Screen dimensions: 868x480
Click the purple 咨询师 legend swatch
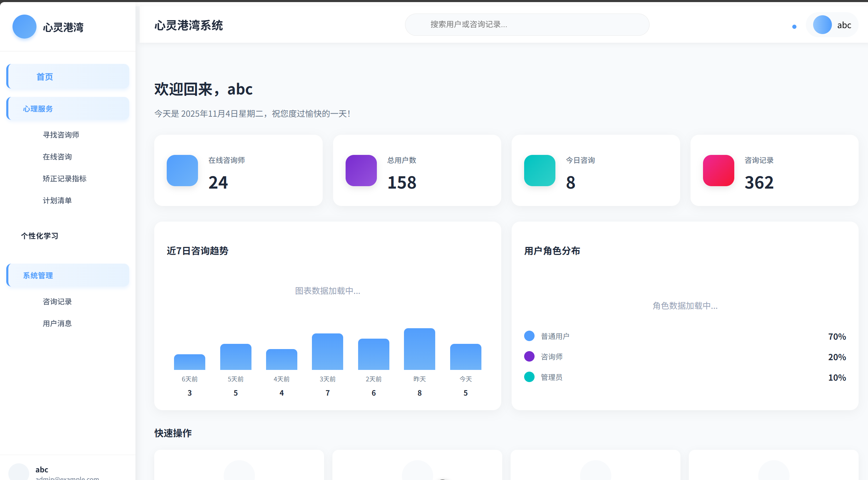click(529, 356)
